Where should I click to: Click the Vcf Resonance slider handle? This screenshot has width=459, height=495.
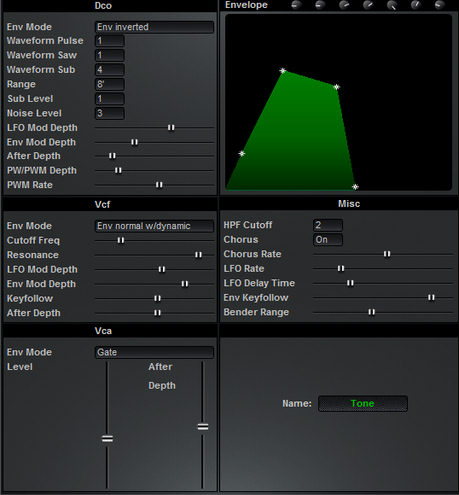click(x=198, y=255)
